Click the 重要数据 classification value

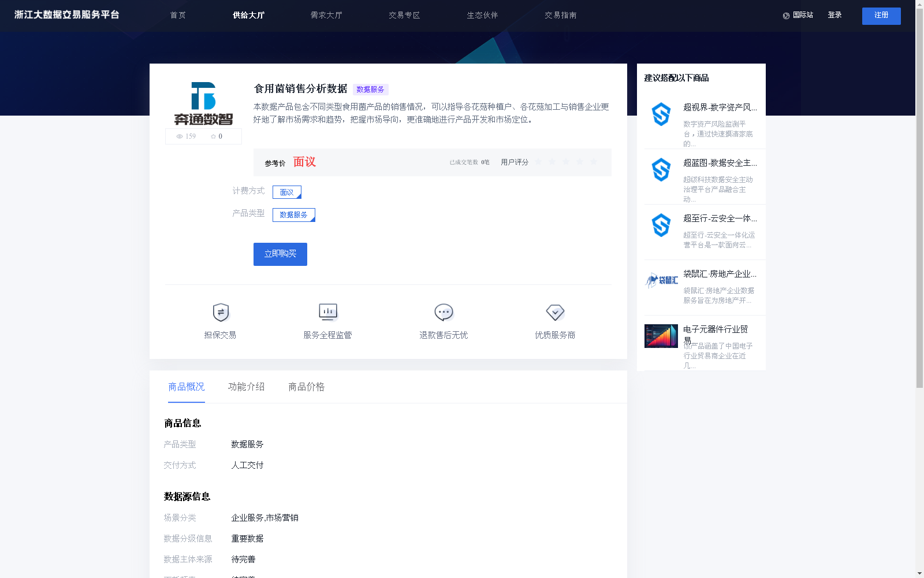point(247,539)
